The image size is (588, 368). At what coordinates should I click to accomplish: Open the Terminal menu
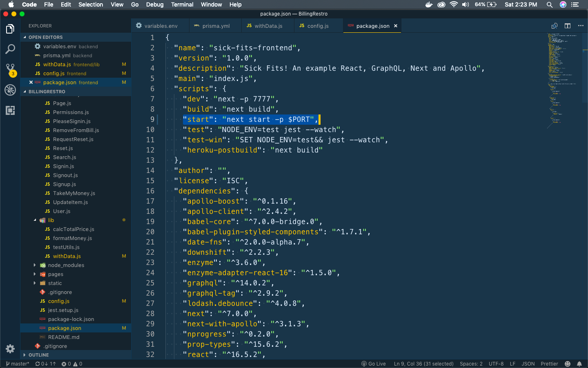[x=182, y=4]
